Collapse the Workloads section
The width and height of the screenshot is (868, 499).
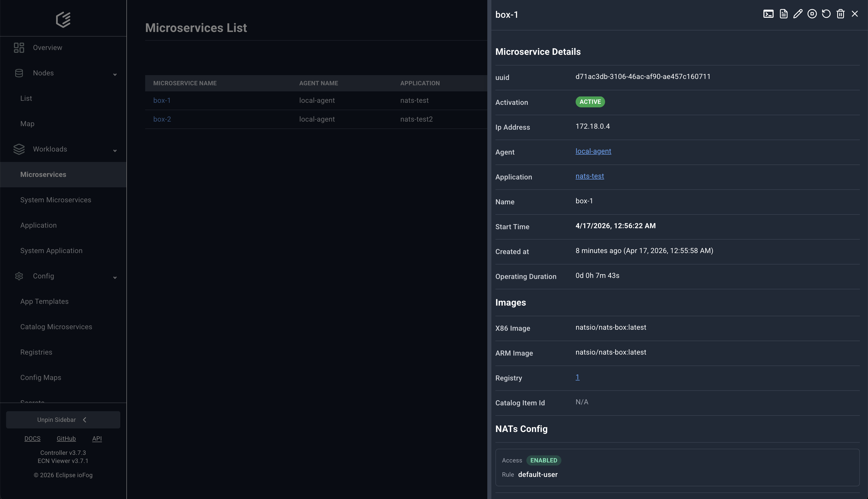tap(115, 151)
